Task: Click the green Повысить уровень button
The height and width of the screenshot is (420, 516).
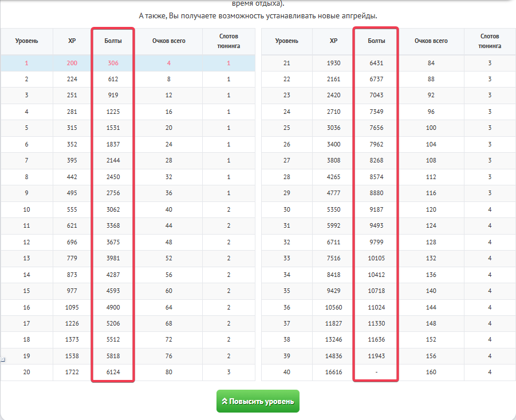Action: (x=258, y=401)
